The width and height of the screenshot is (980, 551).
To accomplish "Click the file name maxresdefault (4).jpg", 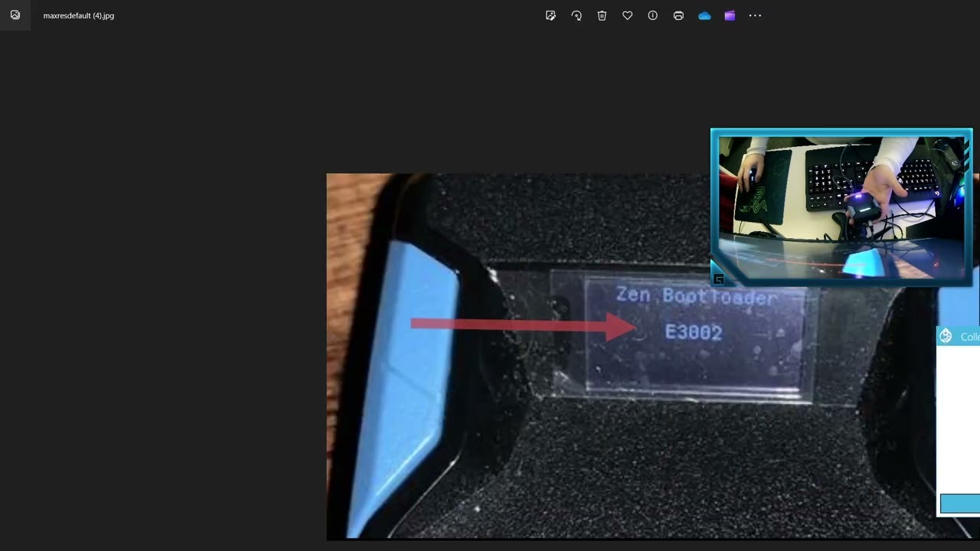I will coord(79,15).
